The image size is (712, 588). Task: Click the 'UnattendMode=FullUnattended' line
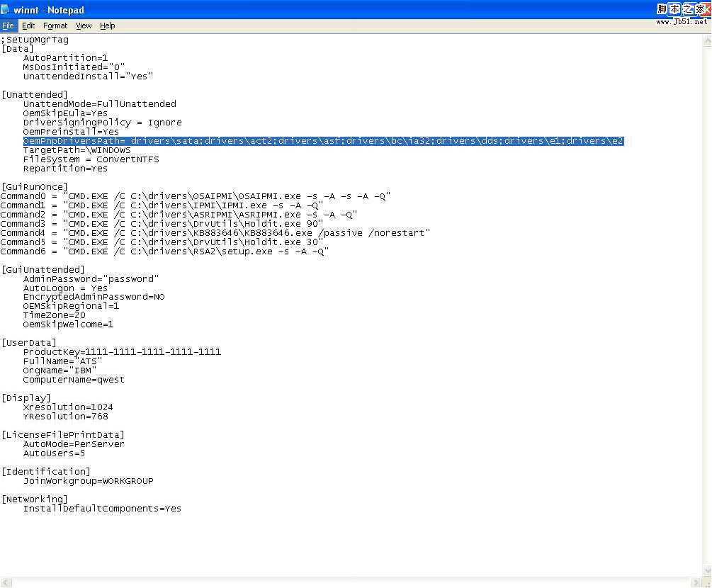click(x=99, y=104)
